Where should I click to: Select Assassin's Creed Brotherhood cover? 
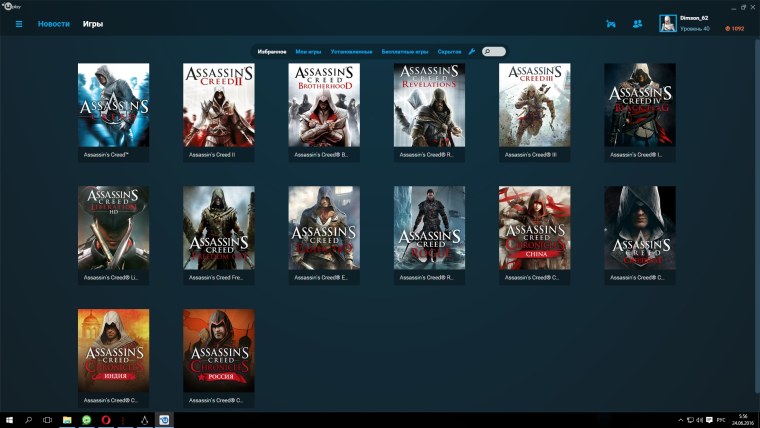point(324,105)
